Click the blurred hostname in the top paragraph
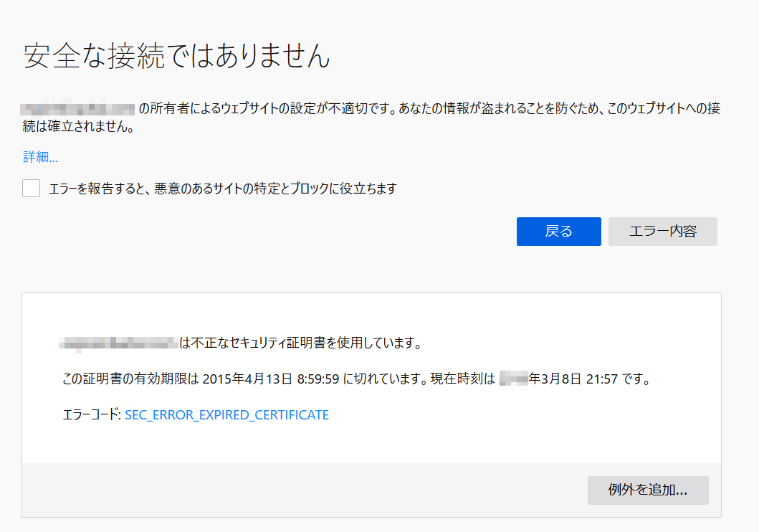Image resolution: width=759 pixels, height=532 pixels. pos(77,109)
